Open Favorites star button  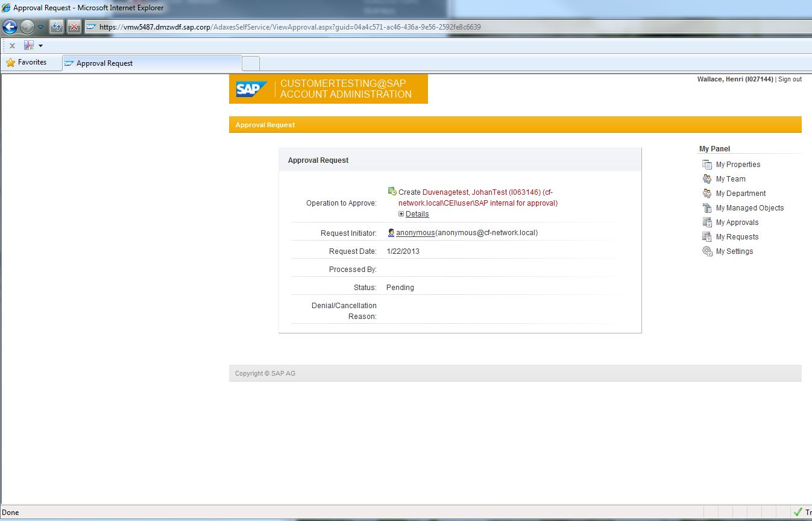click(26, 62)
